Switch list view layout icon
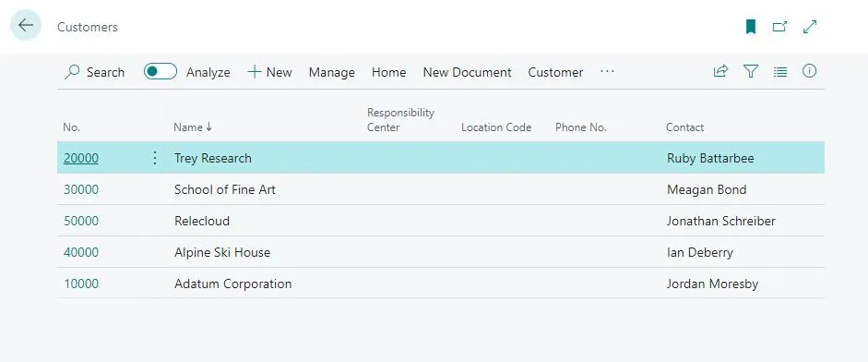 (x=780, y=71)
